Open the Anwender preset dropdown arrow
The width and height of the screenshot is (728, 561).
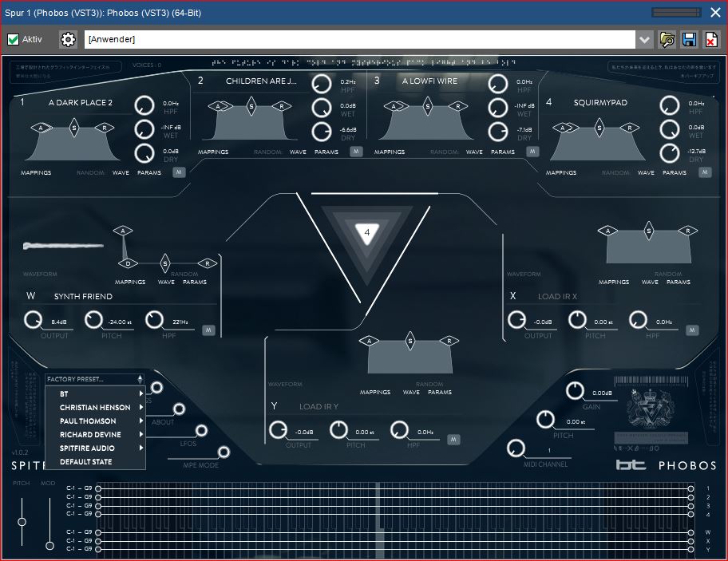(x=644, y=39)
